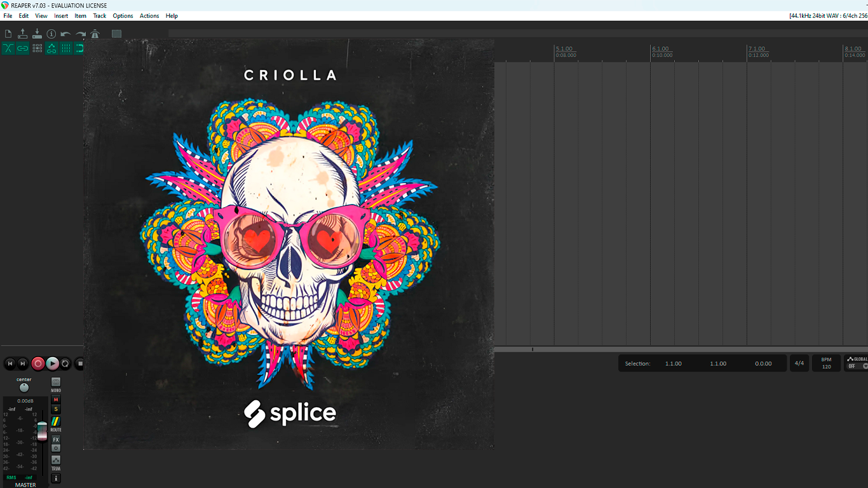Toggle master track solo S button
This screenshot has width=868, height=488.
point(56,409)
